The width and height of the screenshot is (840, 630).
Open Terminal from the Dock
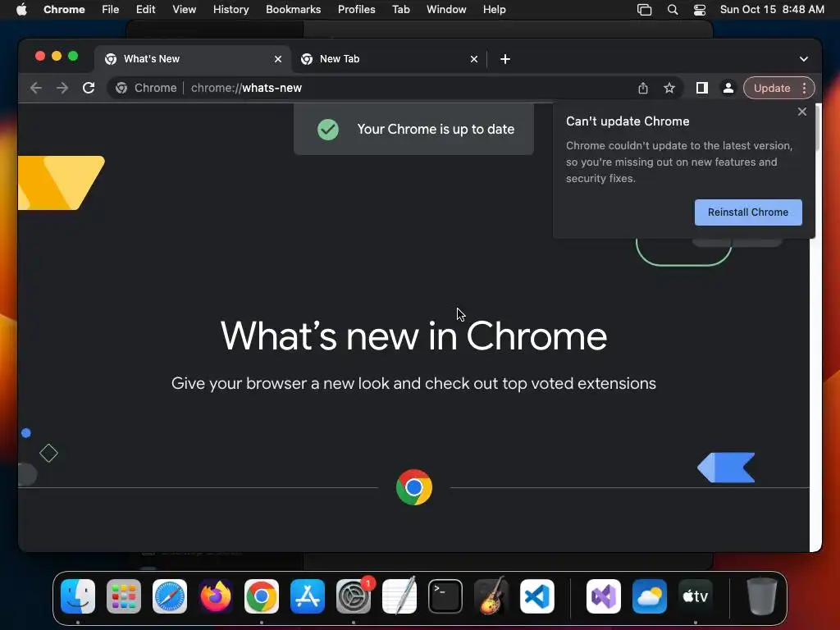pyautogui.click(x=445, y=596)
